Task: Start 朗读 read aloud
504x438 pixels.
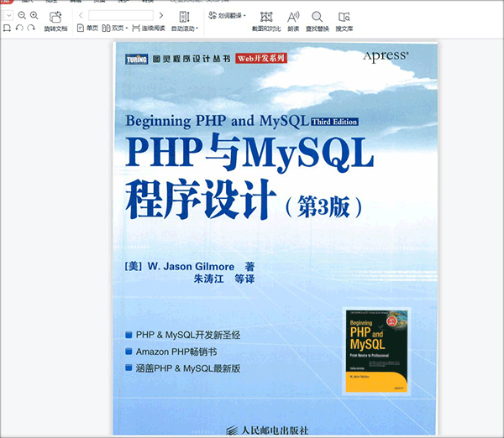Action: pos(293,17)
